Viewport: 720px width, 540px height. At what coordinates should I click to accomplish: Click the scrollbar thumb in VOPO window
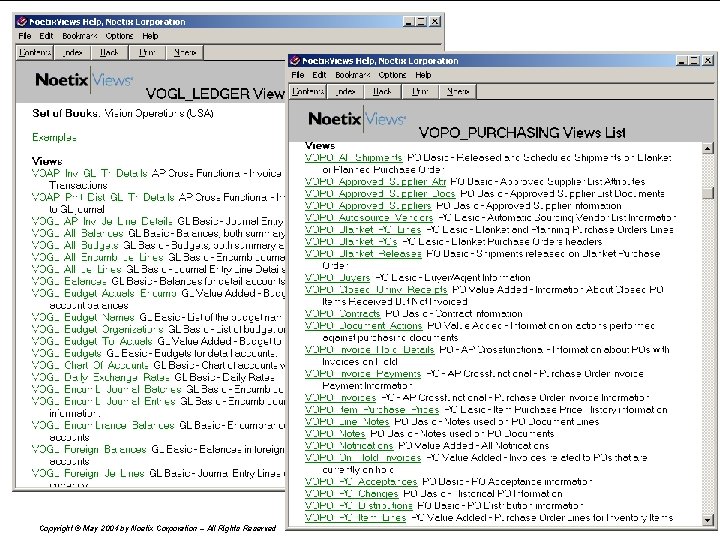pos(708,193)
